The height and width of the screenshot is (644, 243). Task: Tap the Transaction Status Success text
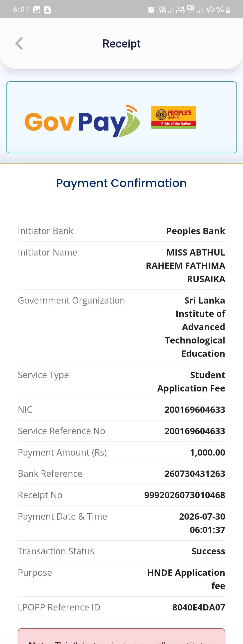point(208,551)
